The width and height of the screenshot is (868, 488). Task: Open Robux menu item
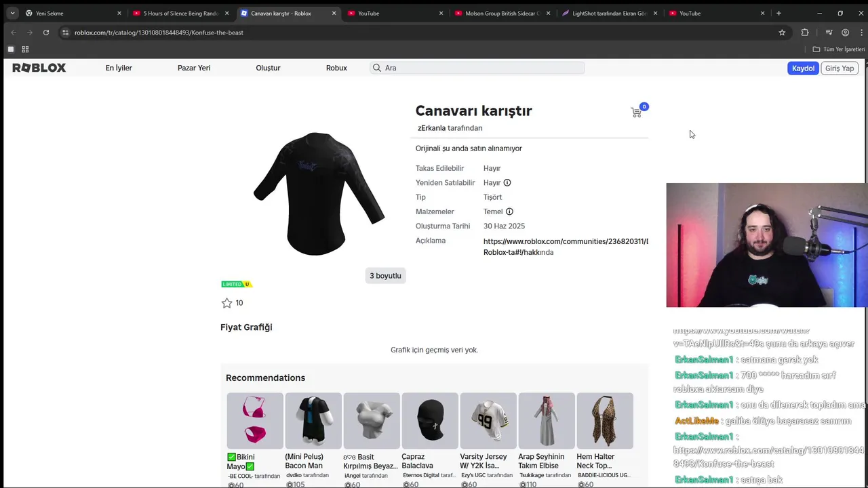(336, 68)
